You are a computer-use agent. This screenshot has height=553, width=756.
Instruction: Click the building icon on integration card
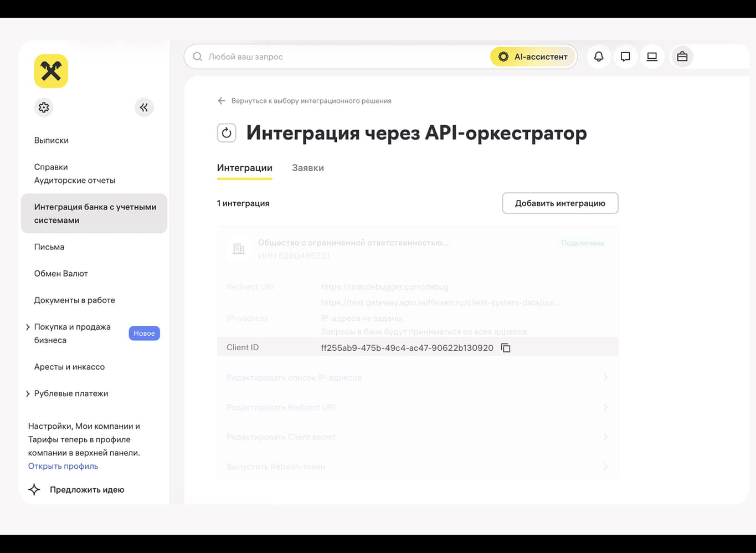click(x=239, y=249)
